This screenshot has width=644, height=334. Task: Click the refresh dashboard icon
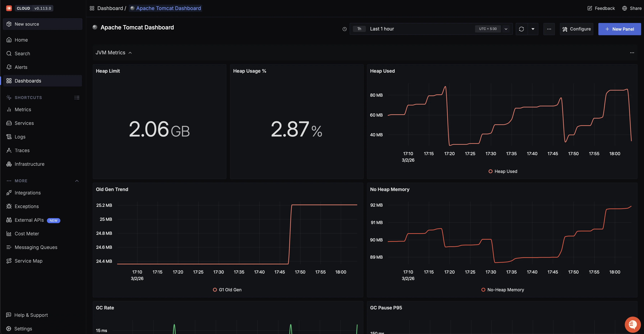(x=521, y=29)
